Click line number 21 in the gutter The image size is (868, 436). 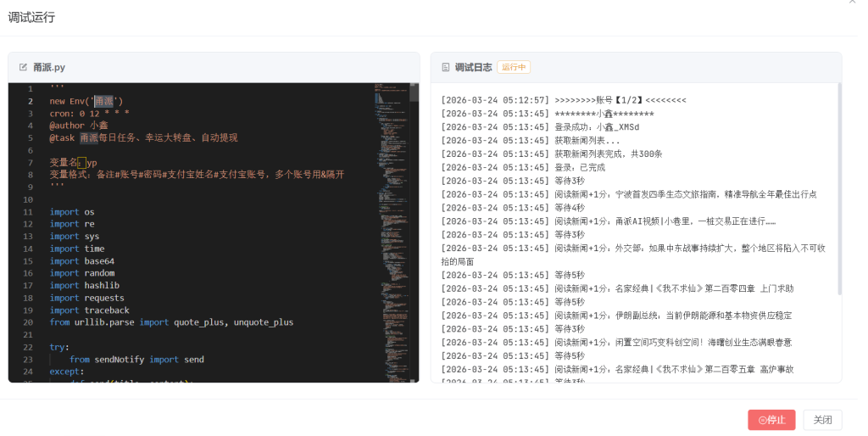pos(28,334)
